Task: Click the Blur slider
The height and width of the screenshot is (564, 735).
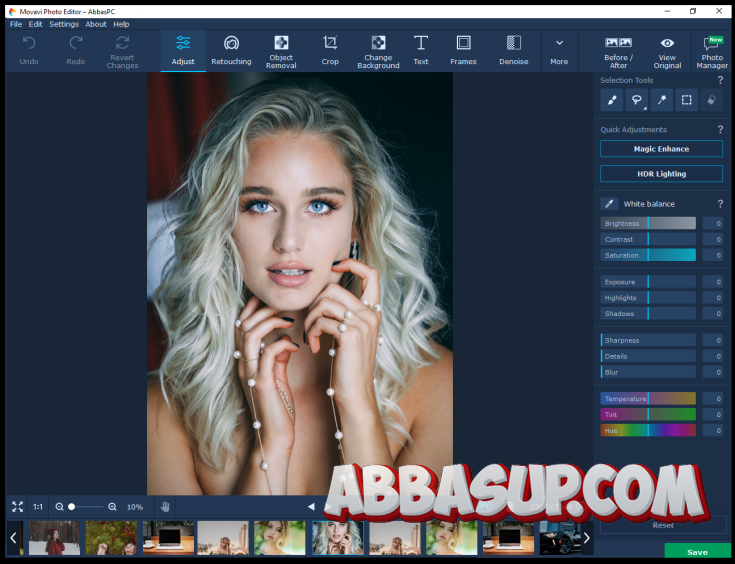Action: pyautogui.click(x=648, y=372)
